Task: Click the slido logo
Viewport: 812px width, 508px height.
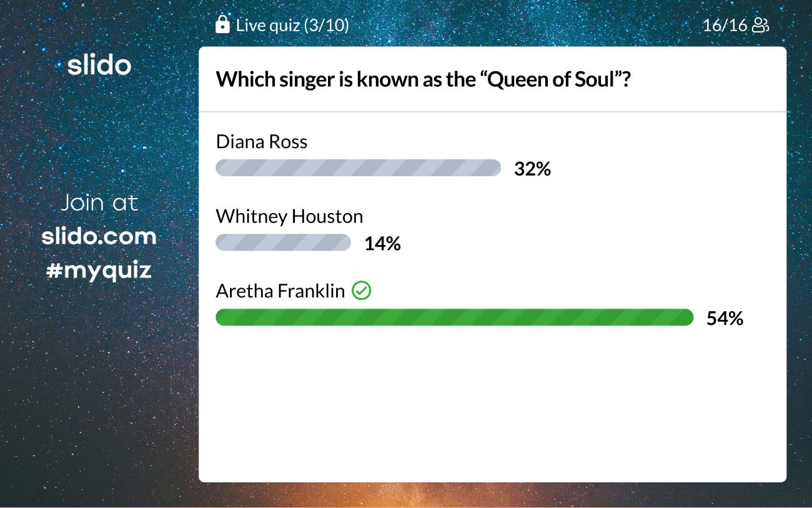Action: pos(99,65)
